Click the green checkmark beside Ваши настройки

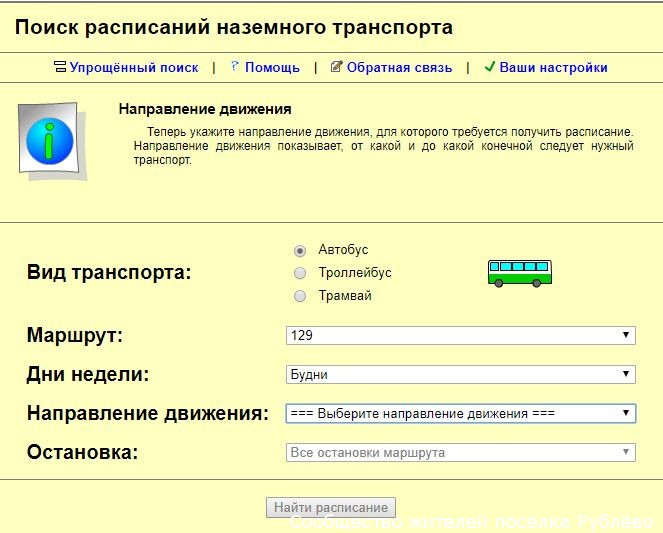pyautogui.click(x=489, y=67)
